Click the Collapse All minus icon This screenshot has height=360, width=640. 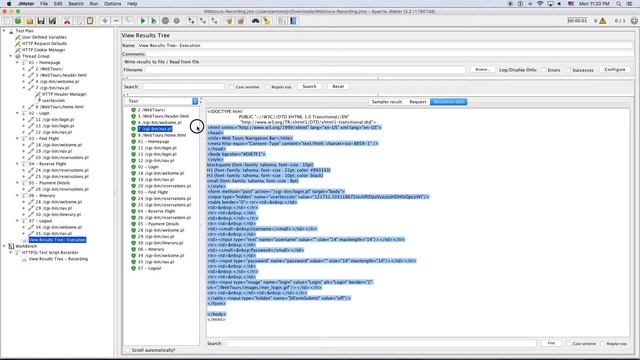(116, 21)
